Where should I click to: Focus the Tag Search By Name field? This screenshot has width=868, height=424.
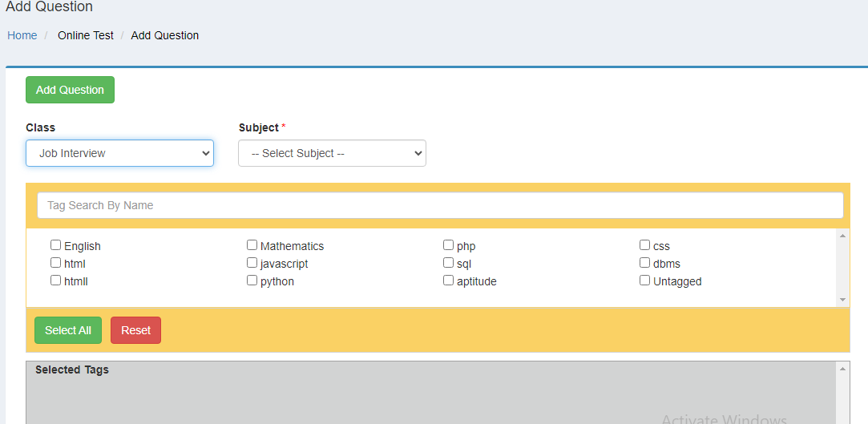(440, 205)
